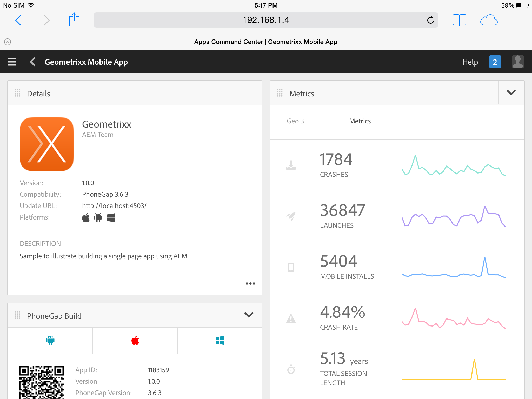
Task: Open notifications badge showing 2
Action: tap(495, 62)
